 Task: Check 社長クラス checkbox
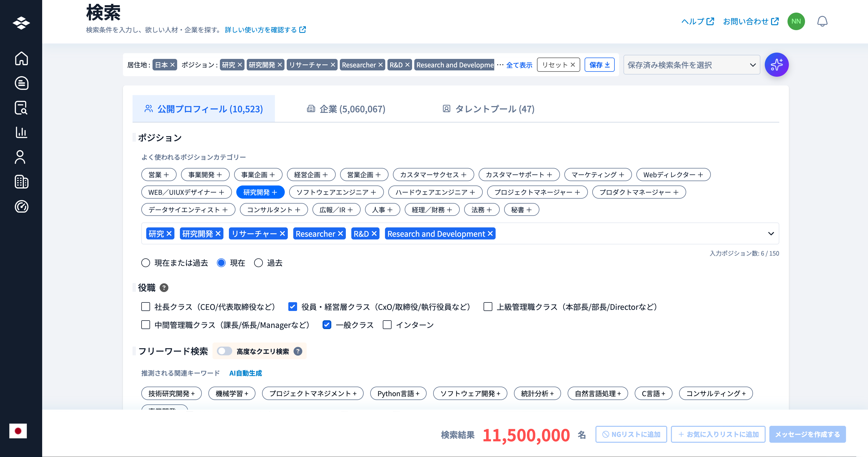point(146,307)
